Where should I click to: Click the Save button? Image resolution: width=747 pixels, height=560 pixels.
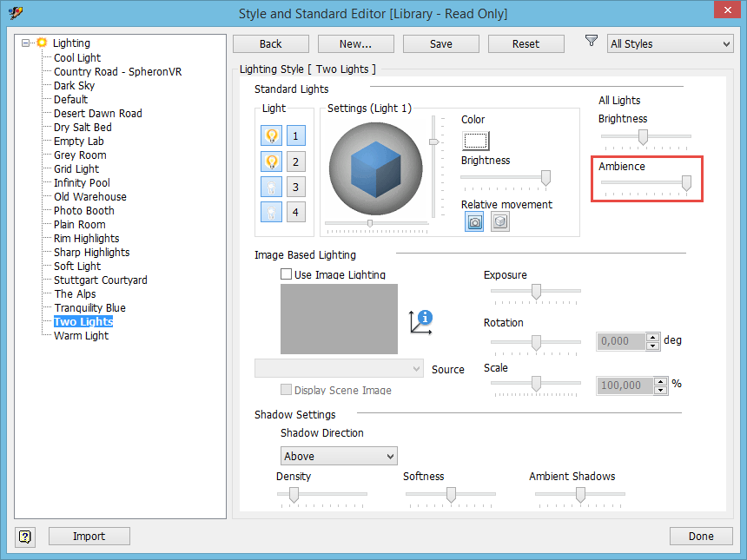click(x=441, y=43)
